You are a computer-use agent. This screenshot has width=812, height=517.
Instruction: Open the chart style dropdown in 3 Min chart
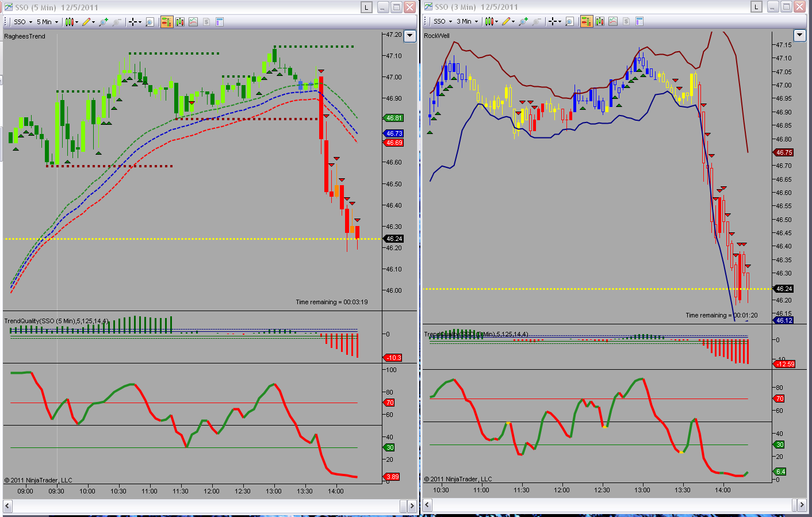491,21
